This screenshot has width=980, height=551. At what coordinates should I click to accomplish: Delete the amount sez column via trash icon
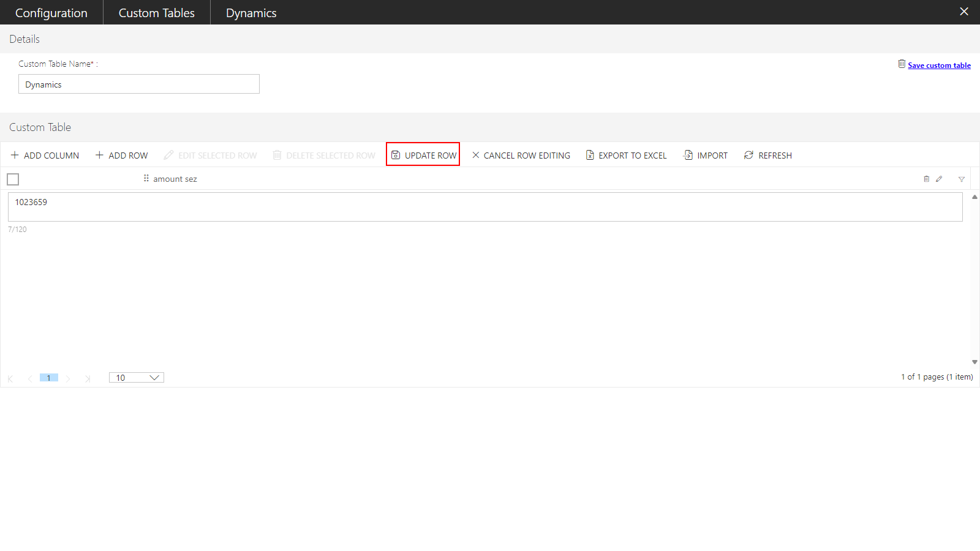pyautogui.click(x=926, y=179)
